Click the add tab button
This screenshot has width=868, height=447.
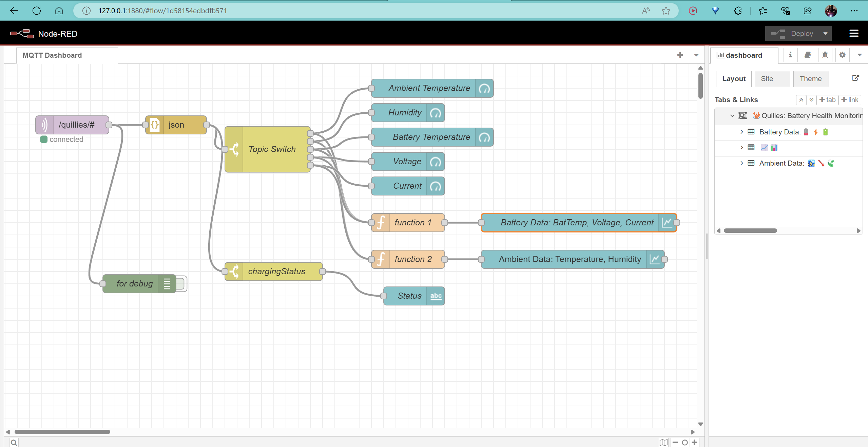point(827,100)
